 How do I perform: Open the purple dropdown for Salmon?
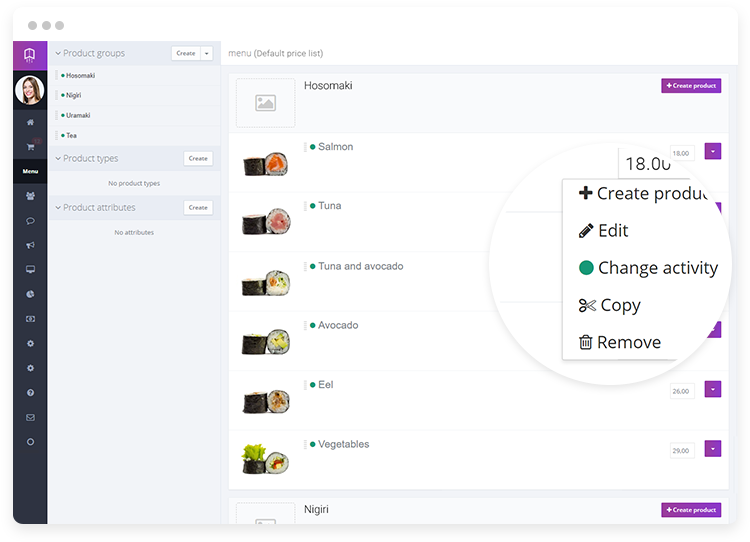click(x=713, y=151)
